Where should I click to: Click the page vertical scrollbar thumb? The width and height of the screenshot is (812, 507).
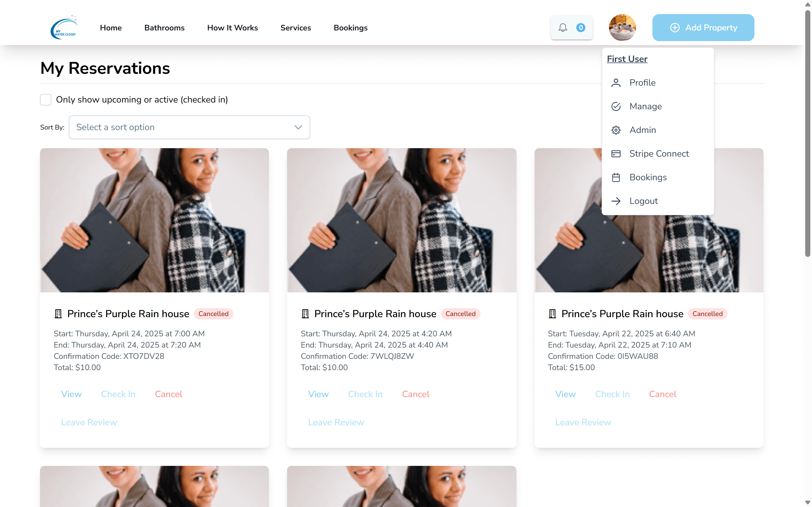807,134
